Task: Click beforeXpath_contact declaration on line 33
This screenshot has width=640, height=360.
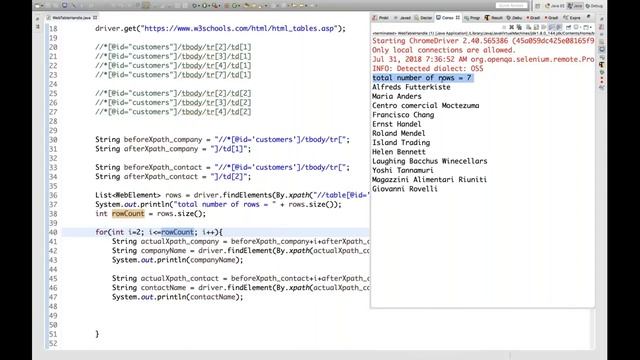Action: click(x=222, y=167)
